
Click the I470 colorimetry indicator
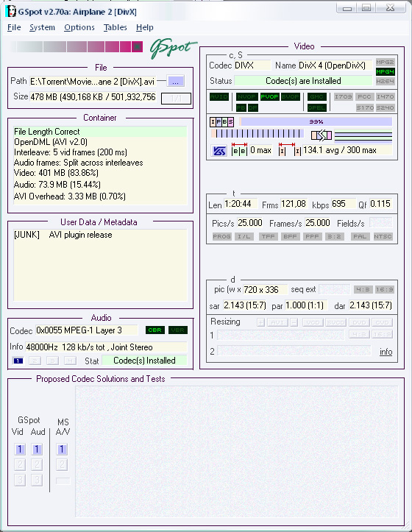tap(386, 96)
